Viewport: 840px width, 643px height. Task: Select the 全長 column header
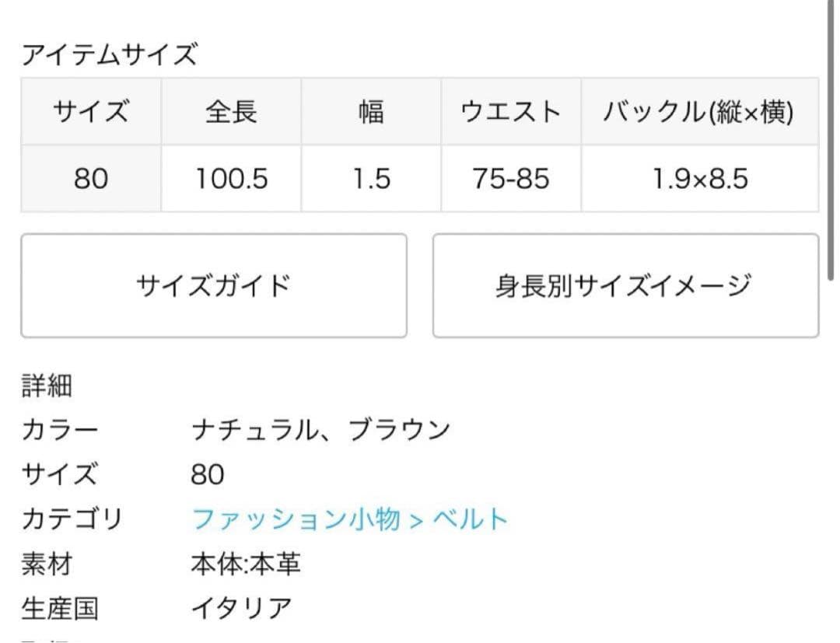tap(231, 112)
